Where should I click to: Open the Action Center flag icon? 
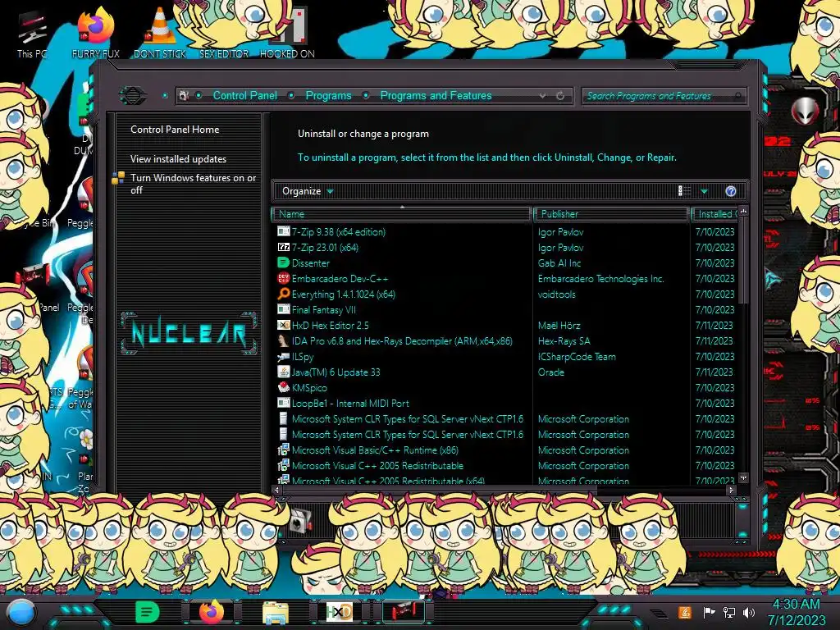(709, 612)
